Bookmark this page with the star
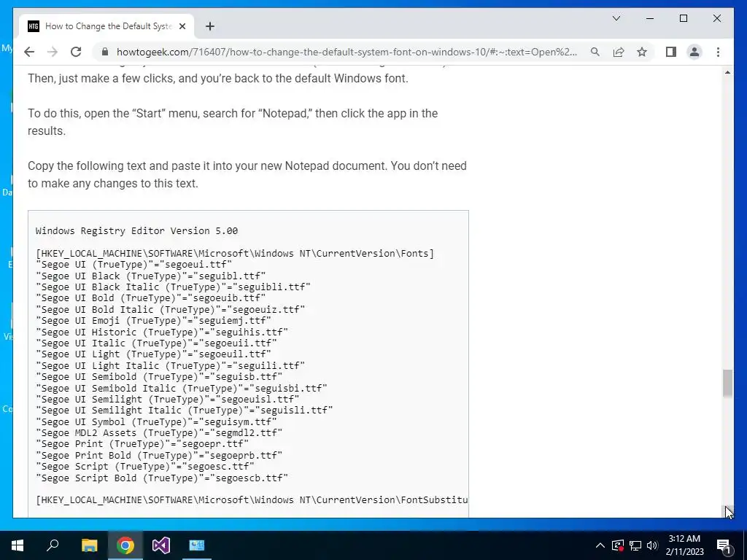747x560 pixels. (x=642, y=52)
